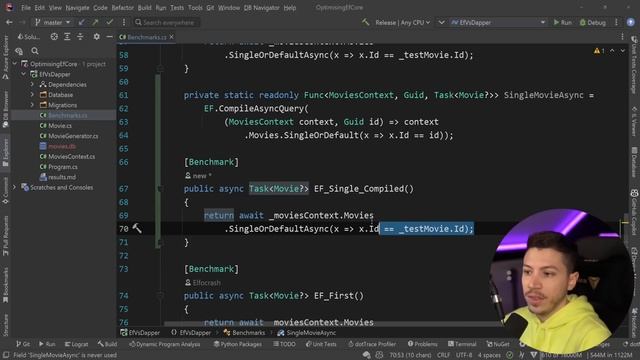640x360 pixels.
Task: Open the Python Packages tool window
Action: click(238, 344)
